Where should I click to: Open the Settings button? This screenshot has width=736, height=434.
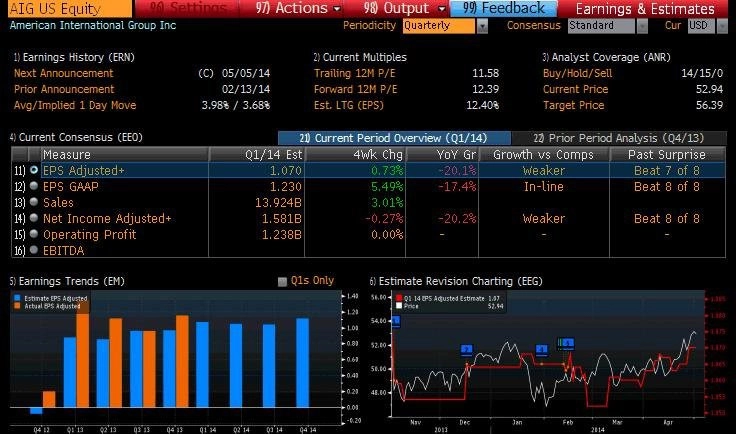tap(187, 8)
